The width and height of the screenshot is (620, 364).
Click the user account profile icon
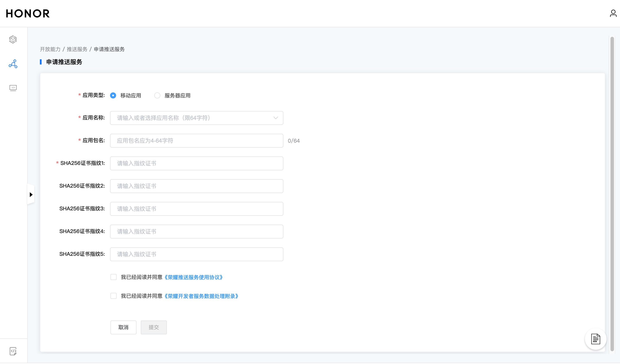[613, 13]
